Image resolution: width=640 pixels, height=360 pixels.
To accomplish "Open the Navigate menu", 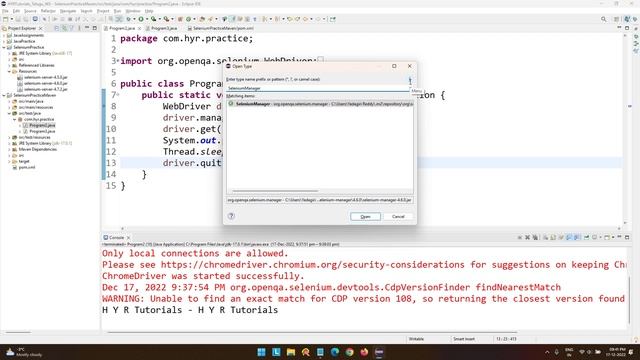I will pos(68,11).
